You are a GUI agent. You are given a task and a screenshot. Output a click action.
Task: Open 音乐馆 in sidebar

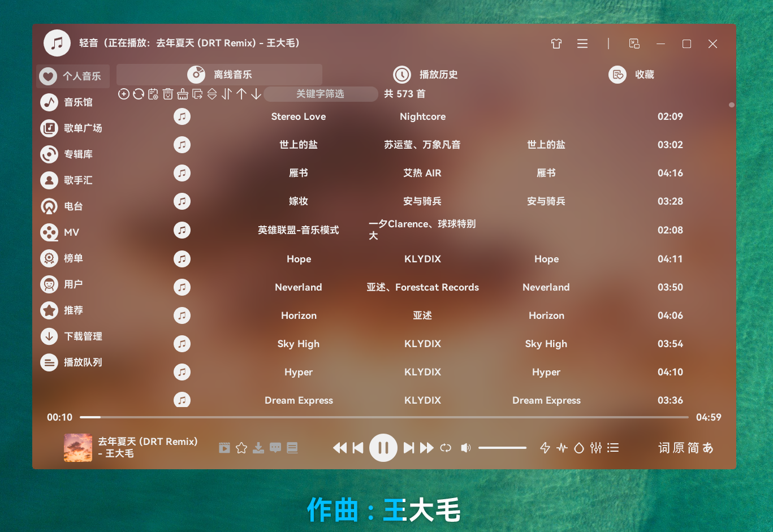click(x=73, y=102)
